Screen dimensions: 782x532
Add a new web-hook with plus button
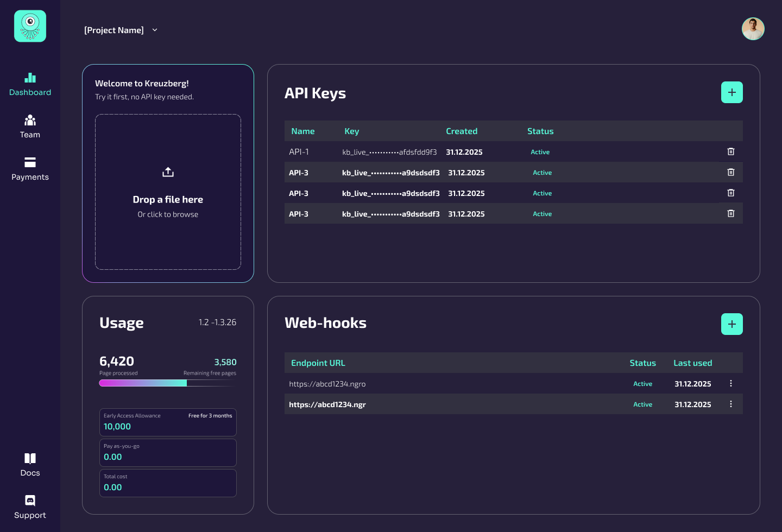point(732,324)
